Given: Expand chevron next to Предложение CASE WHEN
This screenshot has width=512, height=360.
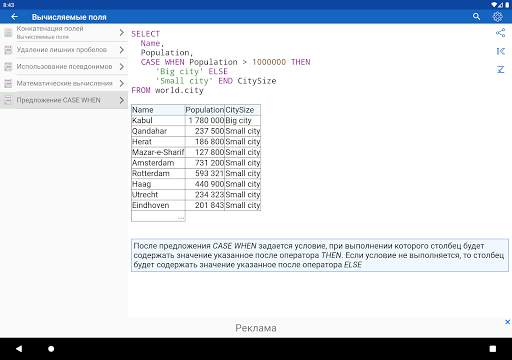Looking at the screenshot, I should [x=122, y=100].
